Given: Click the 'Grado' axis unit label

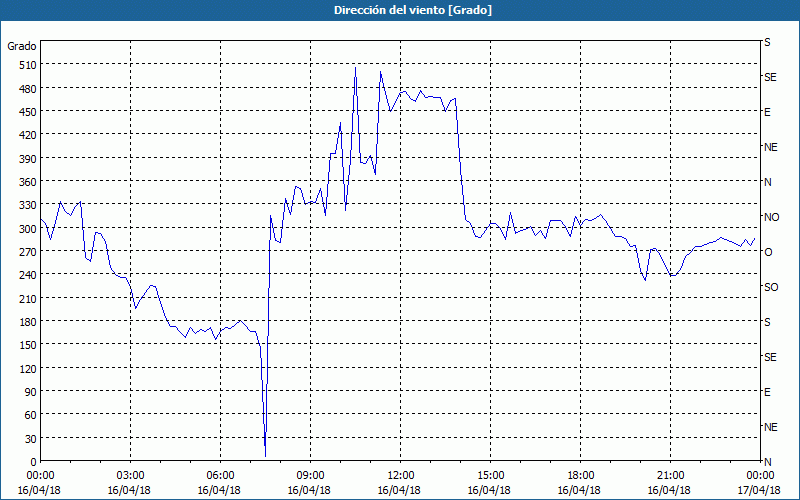Looking at the screenshot, I should point(22,46).
